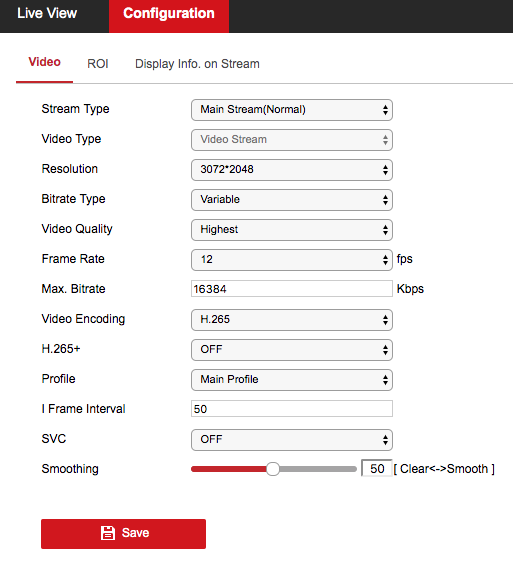Click the Smoothing slider handle
This screenshot has height=583, width=513.
273,469
